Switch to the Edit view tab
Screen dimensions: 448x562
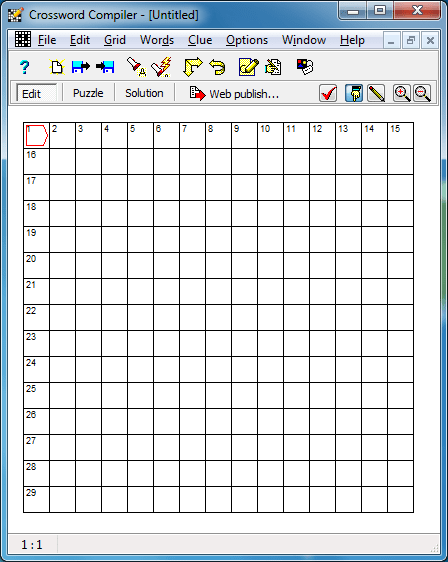coord(37,94)
